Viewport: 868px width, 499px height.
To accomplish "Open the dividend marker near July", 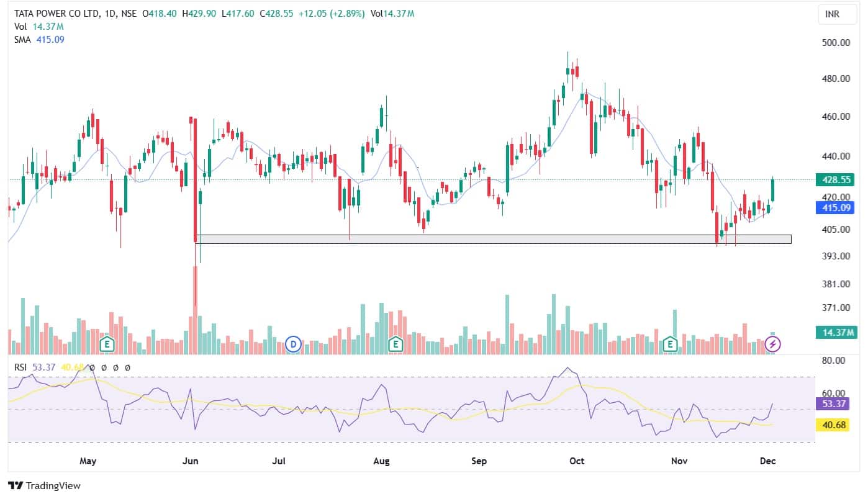I will 292,343.
